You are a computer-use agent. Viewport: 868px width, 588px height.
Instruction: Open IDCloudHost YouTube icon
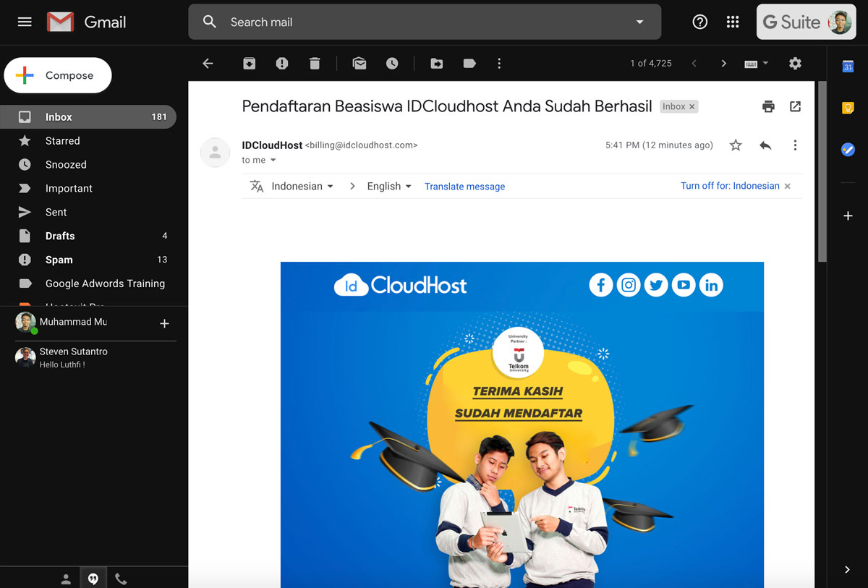click(684, 285)
